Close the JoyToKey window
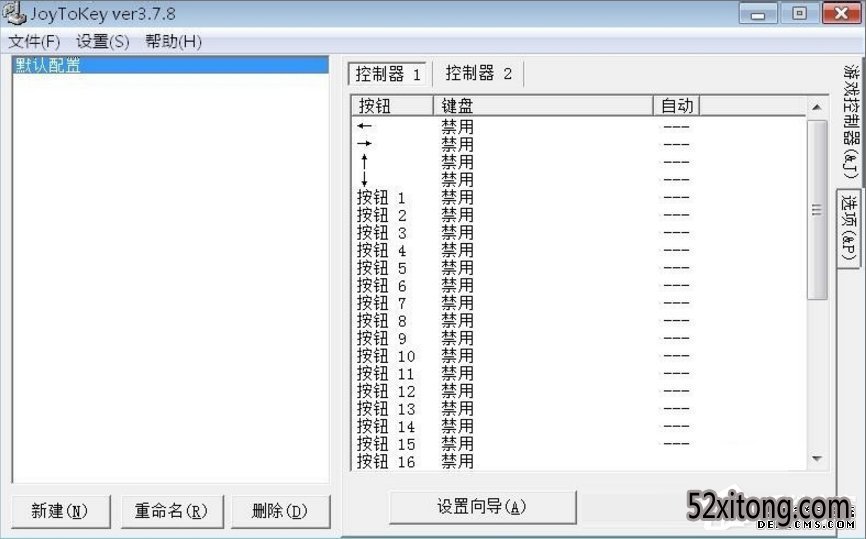 [841, 14]
